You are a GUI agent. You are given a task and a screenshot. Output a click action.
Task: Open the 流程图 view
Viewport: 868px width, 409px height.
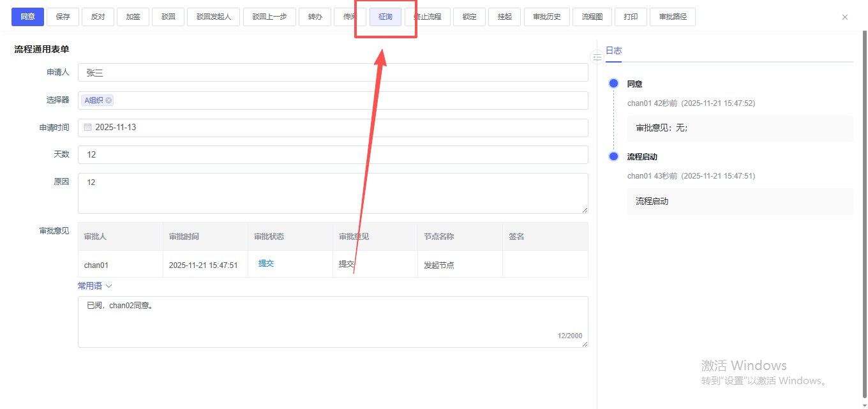tap(592, 17)
